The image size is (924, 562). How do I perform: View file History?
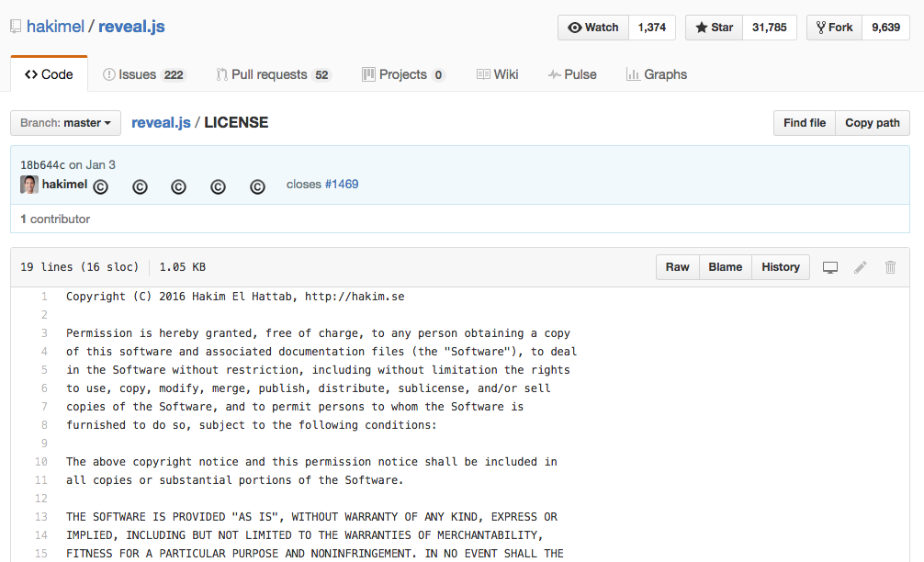[780, 267]
